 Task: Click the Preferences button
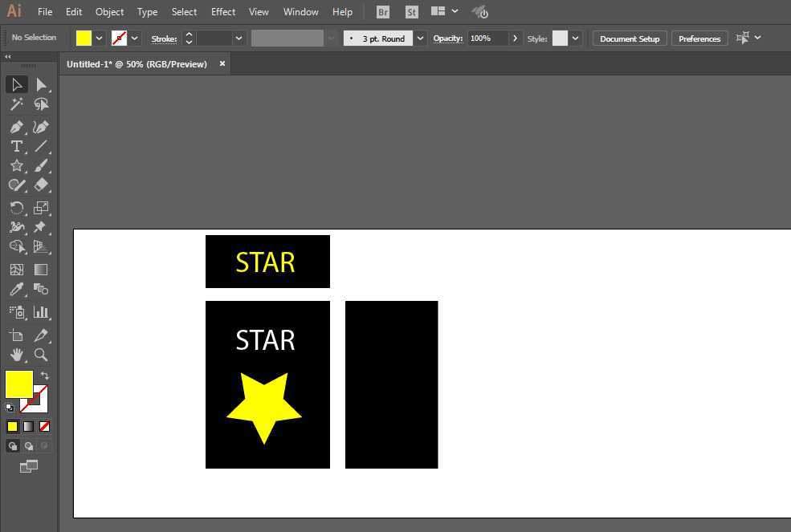coord(699,39)
